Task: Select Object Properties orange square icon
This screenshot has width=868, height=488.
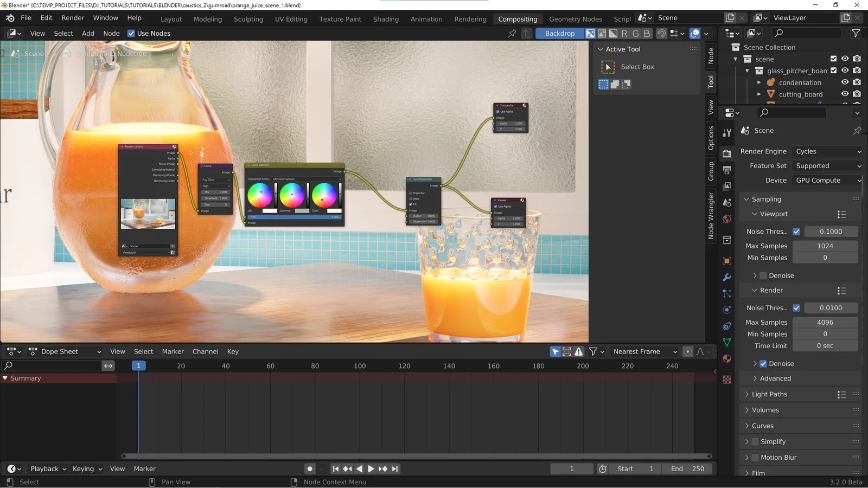Action: (x=727, y=261)
